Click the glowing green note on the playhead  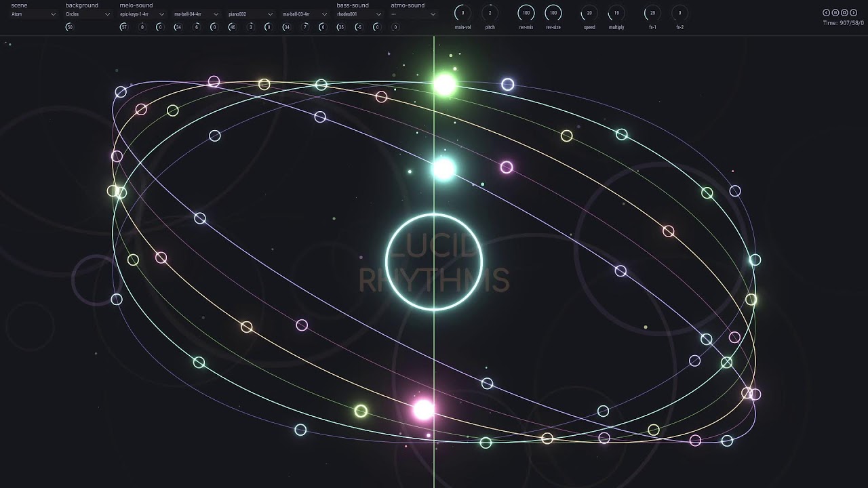pyautogui.click(x=445, y=85)
